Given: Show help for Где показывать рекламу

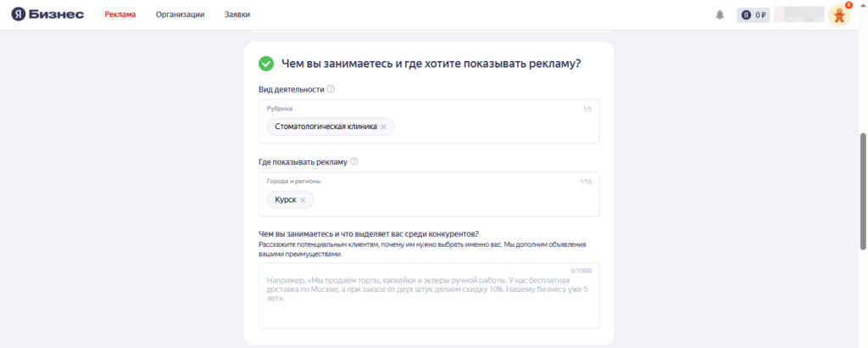Looking at the screenshot, I should [354, 162].
